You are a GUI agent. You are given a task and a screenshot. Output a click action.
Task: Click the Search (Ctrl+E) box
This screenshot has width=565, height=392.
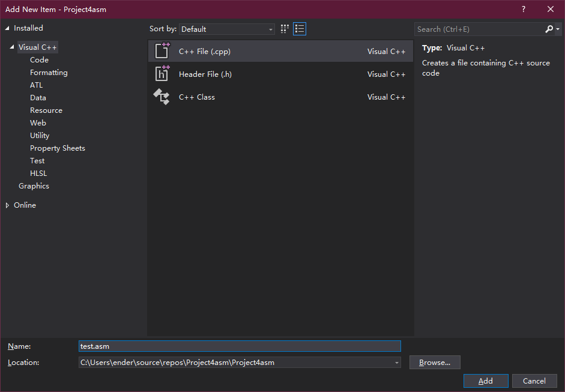(x=474, y=29)
